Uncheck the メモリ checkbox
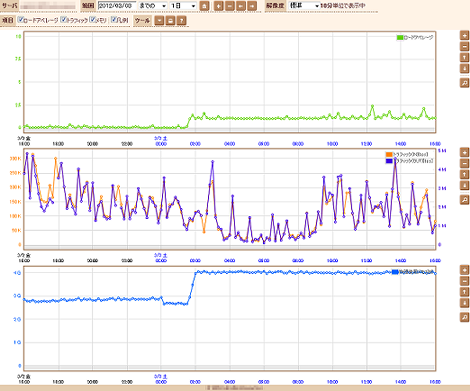 point(93,20)
